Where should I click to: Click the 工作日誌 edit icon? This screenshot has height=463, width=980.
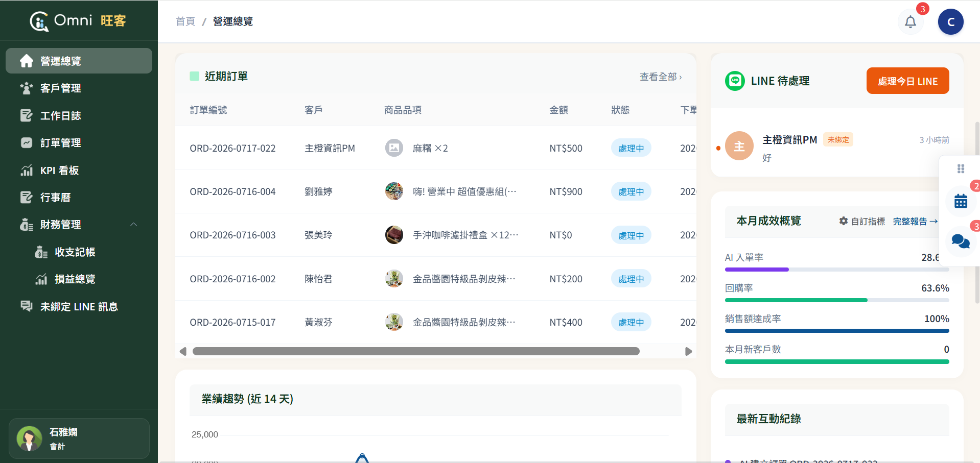(27, 115)
